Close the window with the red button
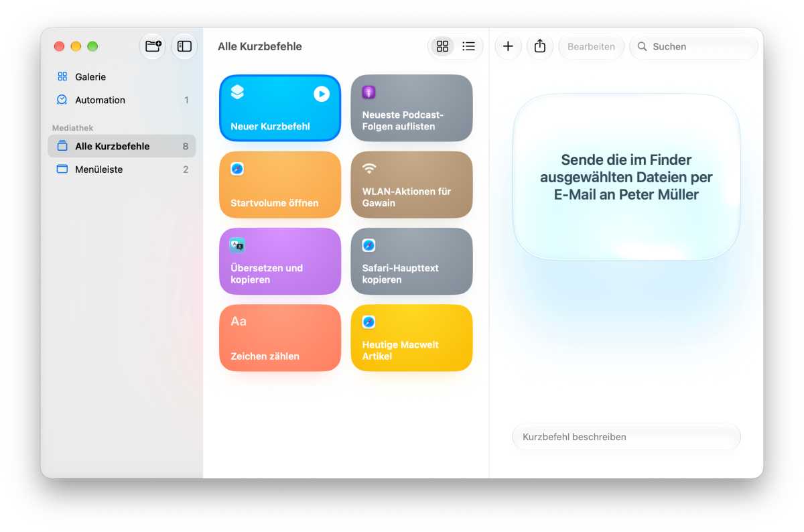This screenshot has width=804, height=532. (59, 46)
